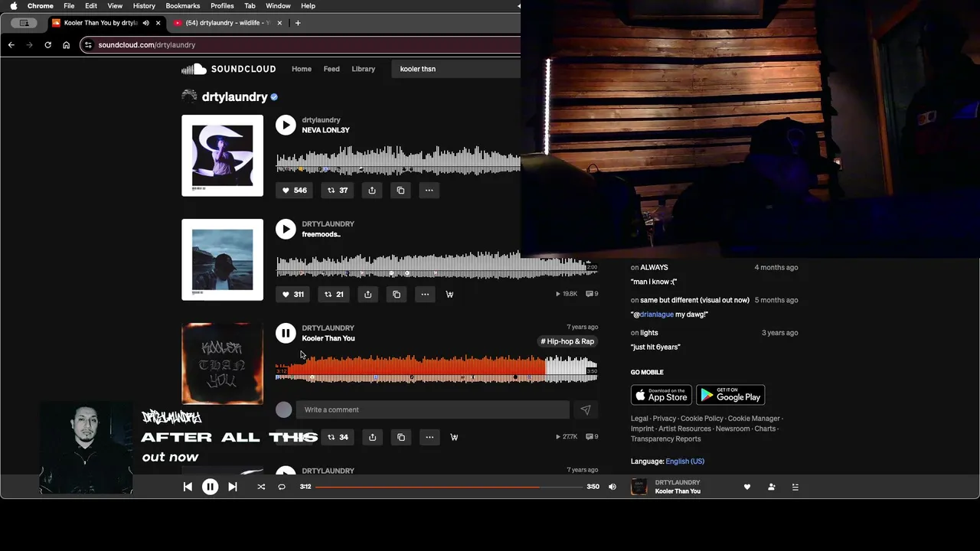
Task: Open freemoods.. cover artwork
Action: pyautogui.click(x=222, y=259)
